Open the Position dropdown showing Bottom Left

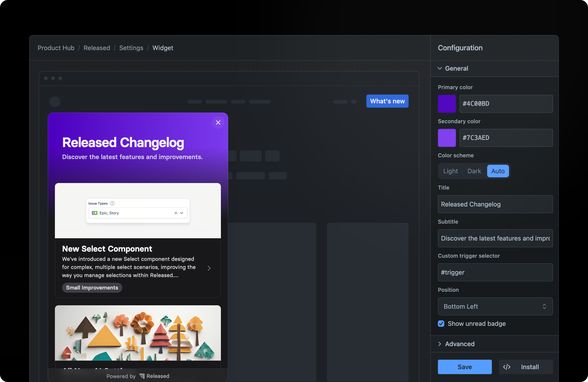click(495, 306)
